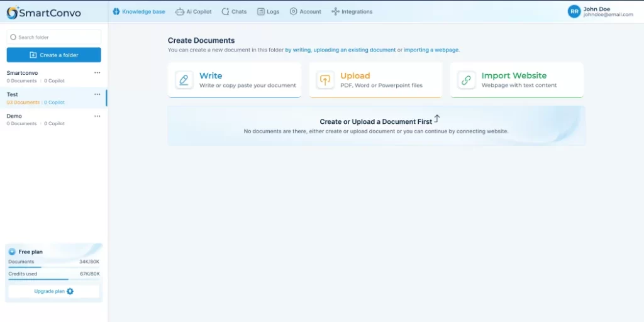
Task: Open the Chats tab
Action: tap(234, 11)
